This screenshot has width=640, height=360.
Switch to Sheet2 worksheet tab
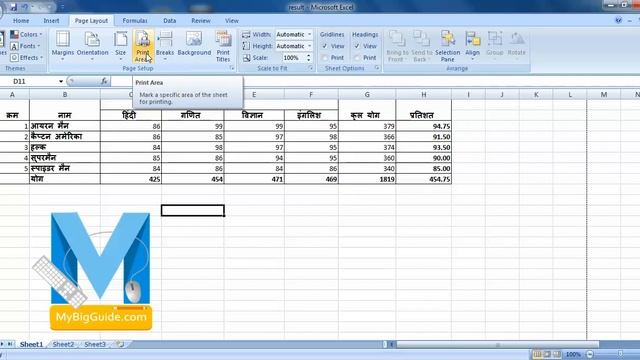(x=63, y=344)
